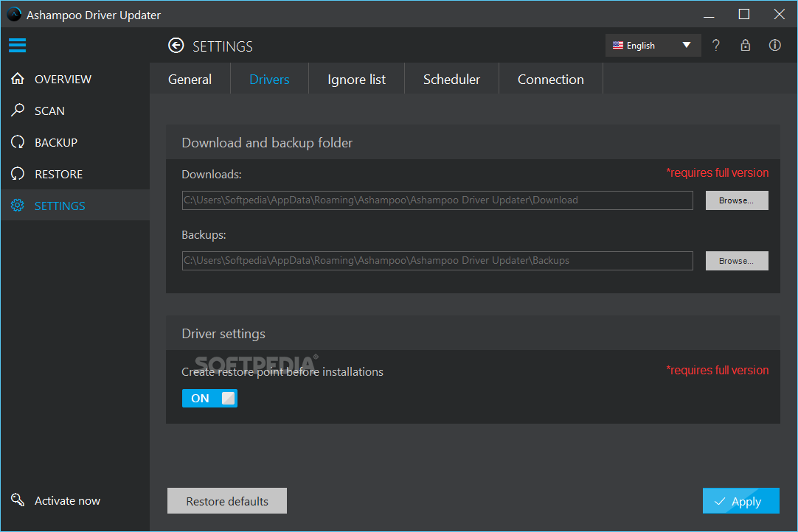The width and height of the screenshot is (798, 532).
Task: Click the Backups folder path field
Action: point(437,261)
